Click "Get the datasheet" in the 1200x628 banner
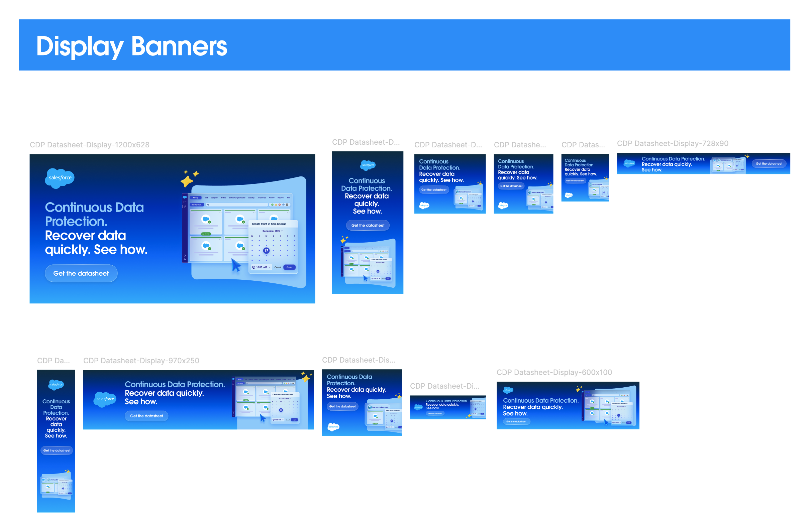This screenshot has width=806, height=532. [x=81, y=273]
